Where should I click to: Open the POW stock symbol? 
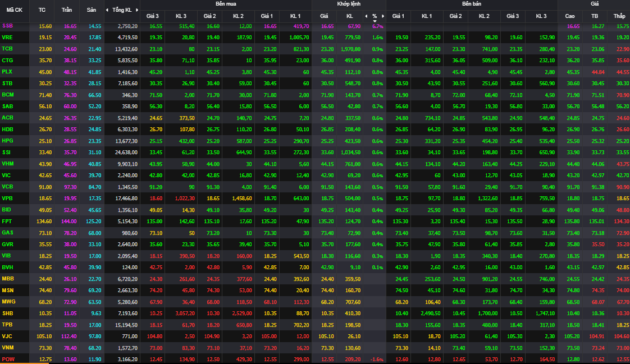8,359
